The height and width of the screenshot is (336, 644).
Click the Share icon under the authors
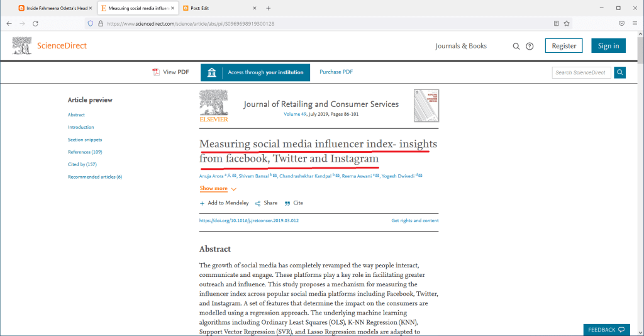click(x=258, y=203)
